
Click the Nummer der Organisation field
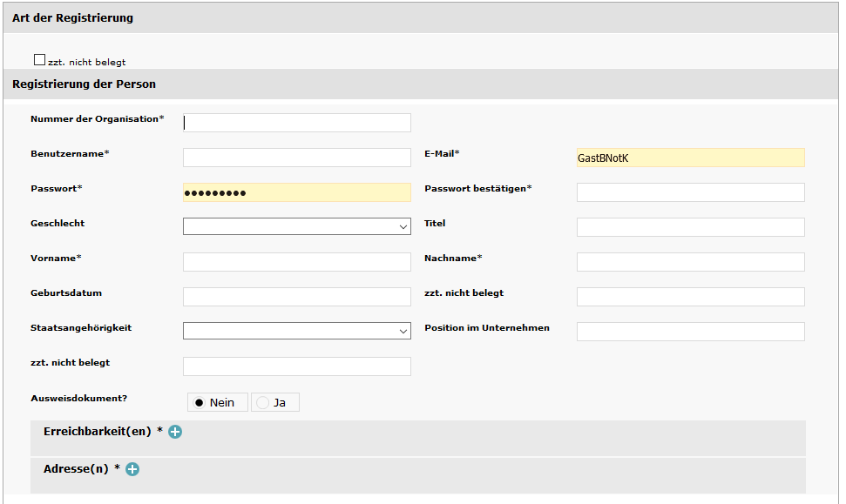(297, 123)
